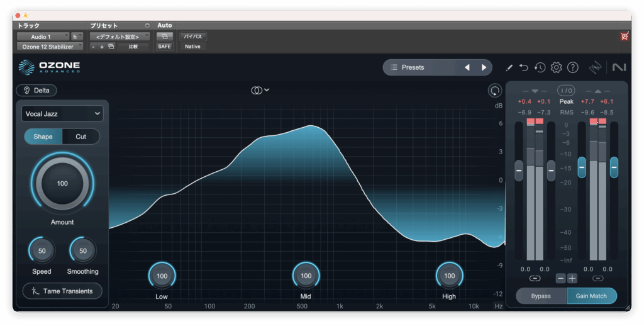Click the Mid band amount knob
Viewport: 644px width, 326px height.
(x=306, y=276)
